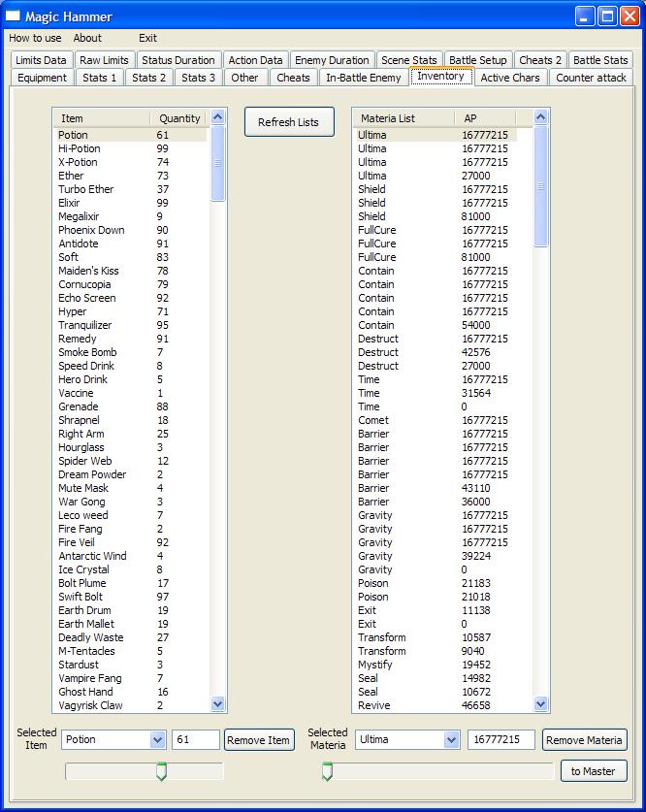Open the How to use menu
The image size is (646, 812).
pyautogui.click(x=35, y=38)
